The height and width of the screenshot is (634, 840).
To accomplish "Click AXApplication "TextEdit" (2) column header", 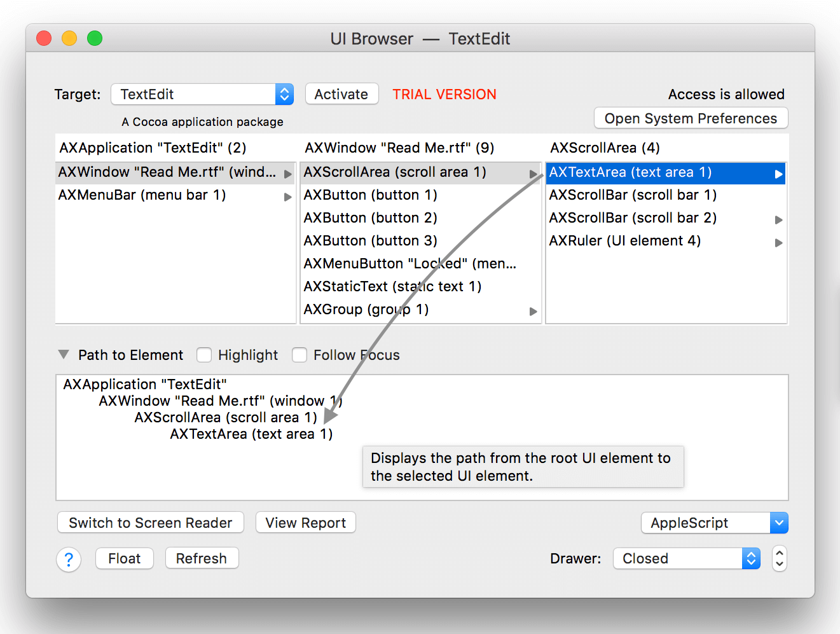I will click(153, 148).
